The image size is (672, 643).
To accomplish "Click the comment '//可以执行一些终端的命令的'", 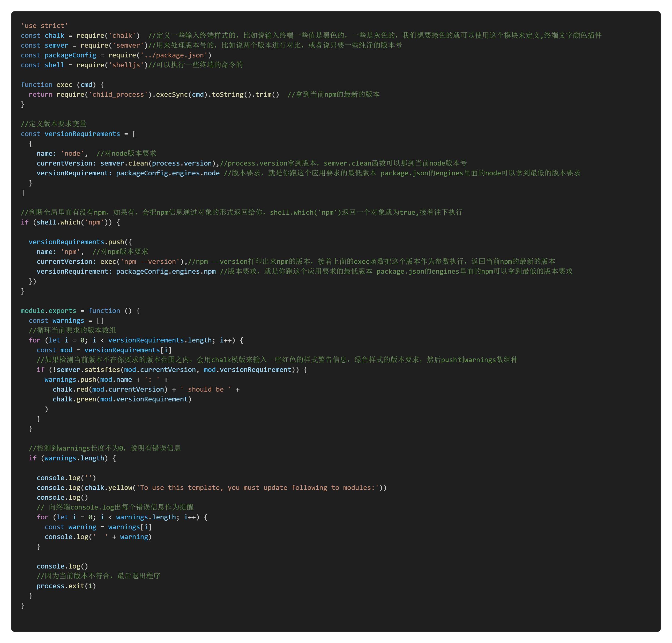I will 195,65.
